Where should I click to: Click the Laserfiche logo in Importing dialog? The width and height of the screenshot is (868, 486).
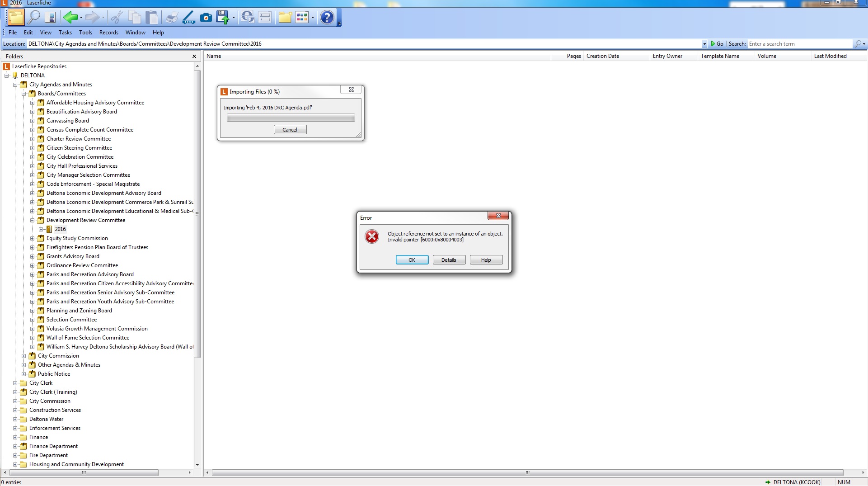224,92
